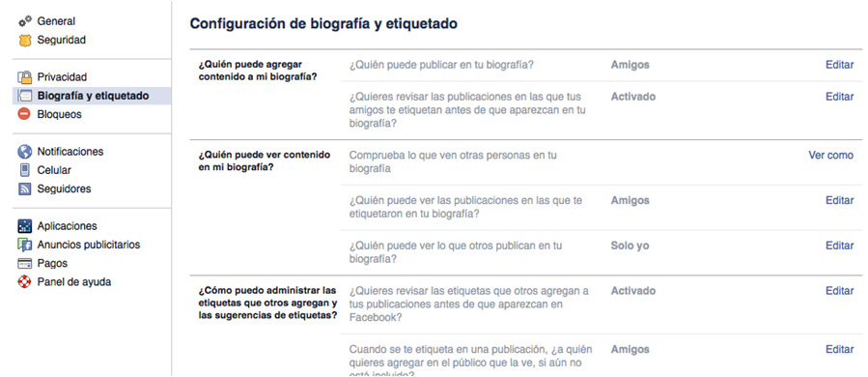Open Anuncios publicitarios settings

pos(89,245)
